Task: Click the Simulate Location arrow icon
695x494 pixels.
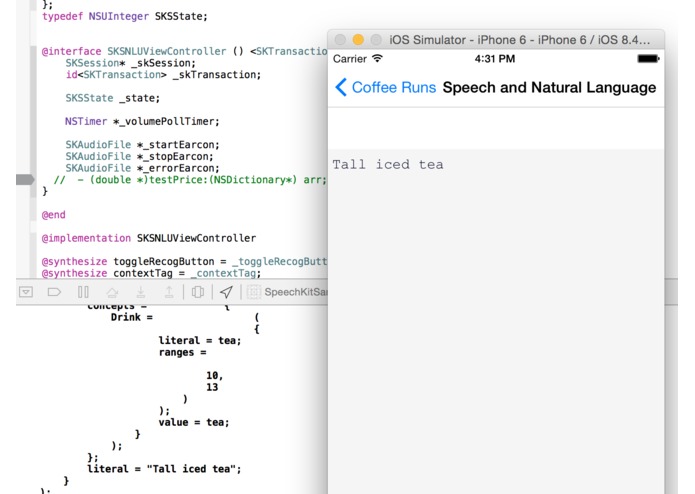Action: pyautogui.click(x=226, y=292)
